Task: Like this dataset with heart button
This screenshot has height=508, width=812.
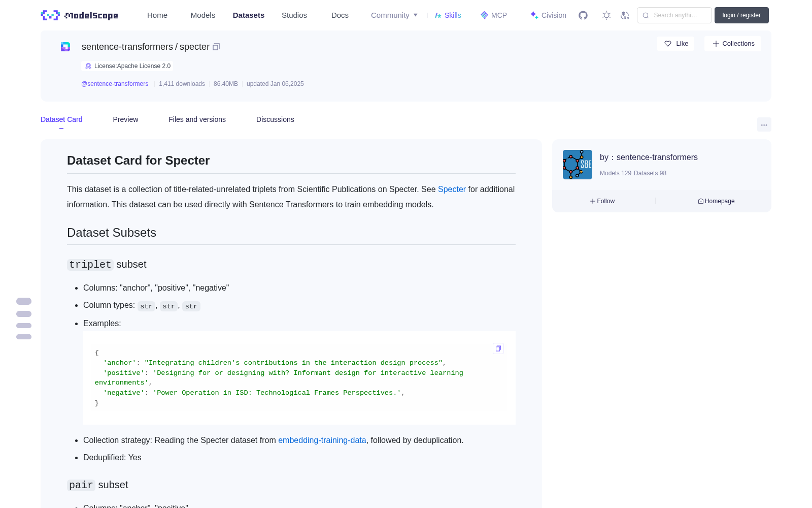Action: pyautogui.click(x=675, y=44)
